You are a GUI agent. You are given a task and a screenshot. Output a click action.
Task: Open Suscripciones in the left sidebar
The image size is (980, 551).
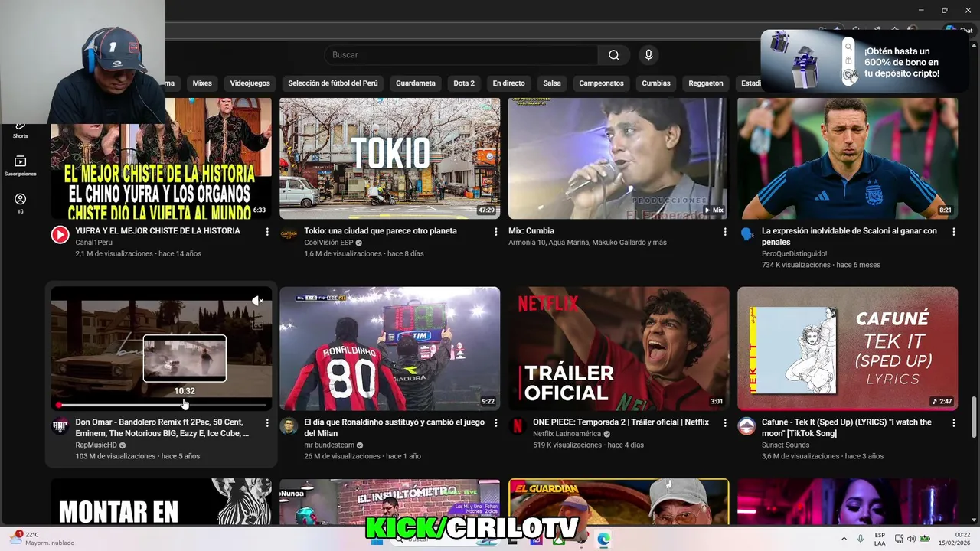click(20, 165)
